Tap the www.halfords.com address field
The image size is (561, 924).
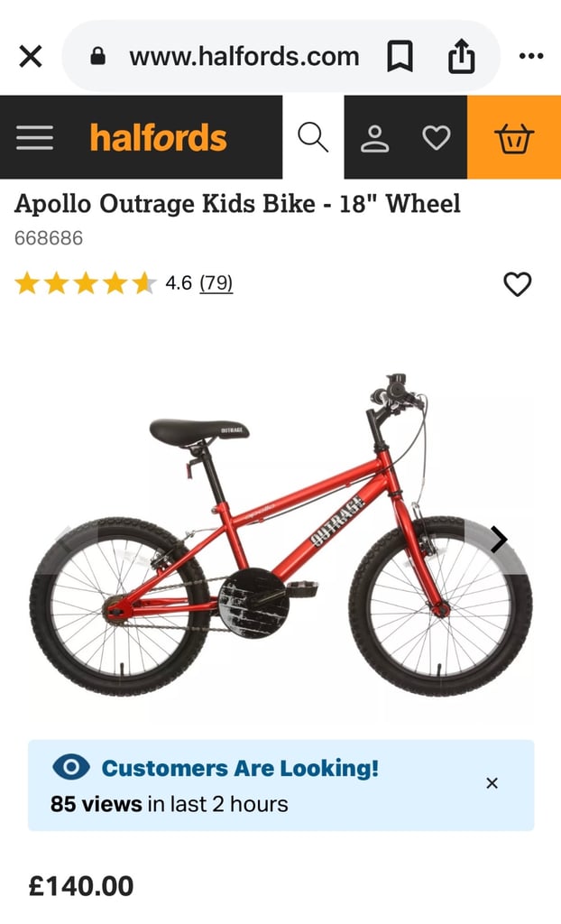(x=244, y=57)
